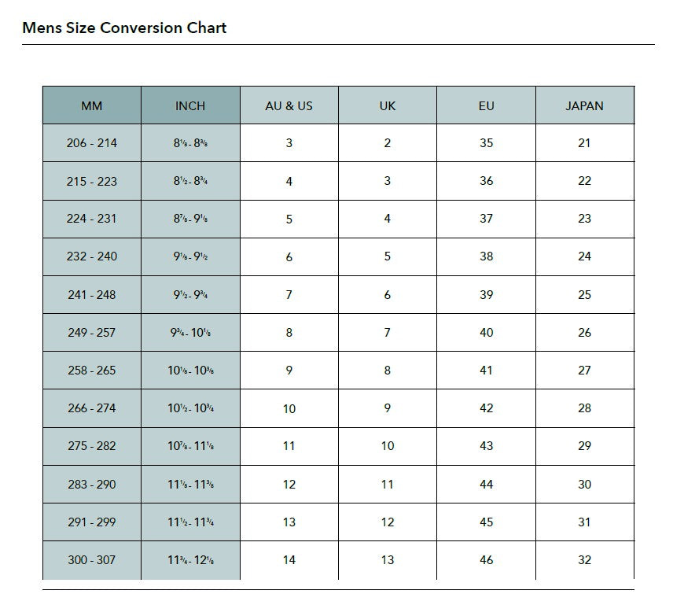Click AU & US size 14 cell
Image resolution: width=673 pixels, height=616 pixels.
click(x=289, y=560)
